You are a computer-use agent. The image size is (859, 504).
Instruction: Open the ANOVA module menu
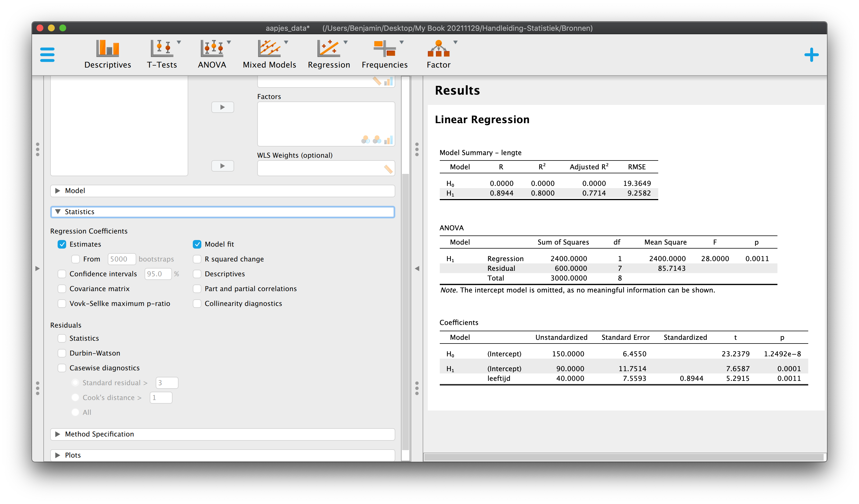coord(212,54)
